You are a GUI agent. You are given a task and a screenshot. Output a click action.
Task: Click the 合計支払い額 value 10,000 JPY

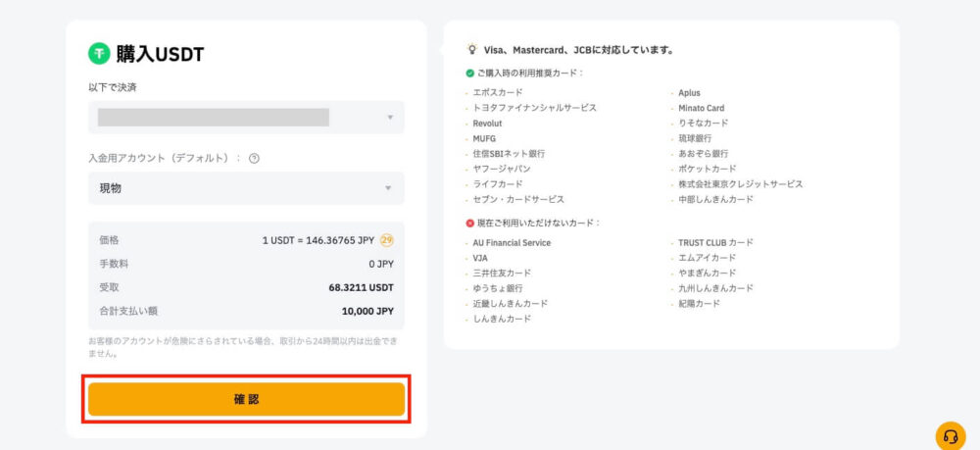point(367,311)
